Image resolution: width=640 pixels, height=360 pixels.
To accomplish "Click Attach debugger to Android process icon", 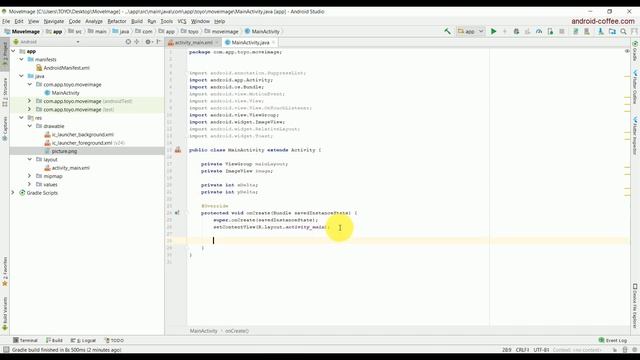I will click(550, 31).
